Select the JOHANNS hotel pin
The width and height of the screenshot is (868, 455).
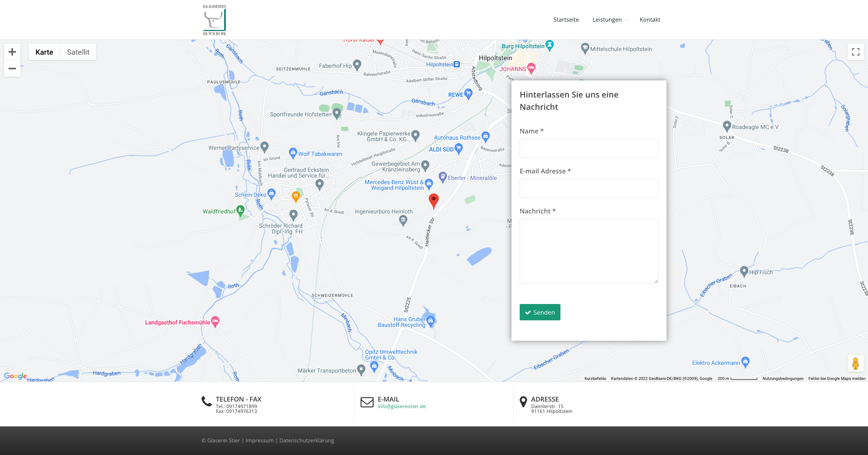531,68
